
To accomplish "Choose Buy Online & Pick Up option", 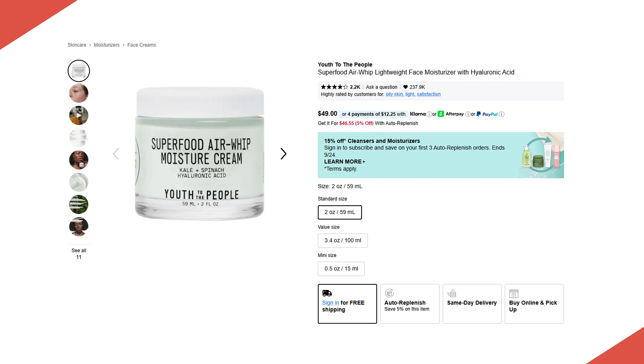I will point(534,304).
